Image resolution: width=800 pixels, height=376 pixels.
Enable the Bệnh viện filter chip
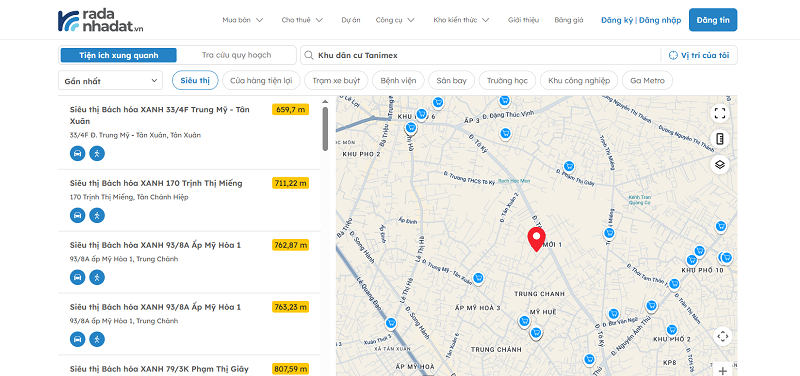coord(398,81)
